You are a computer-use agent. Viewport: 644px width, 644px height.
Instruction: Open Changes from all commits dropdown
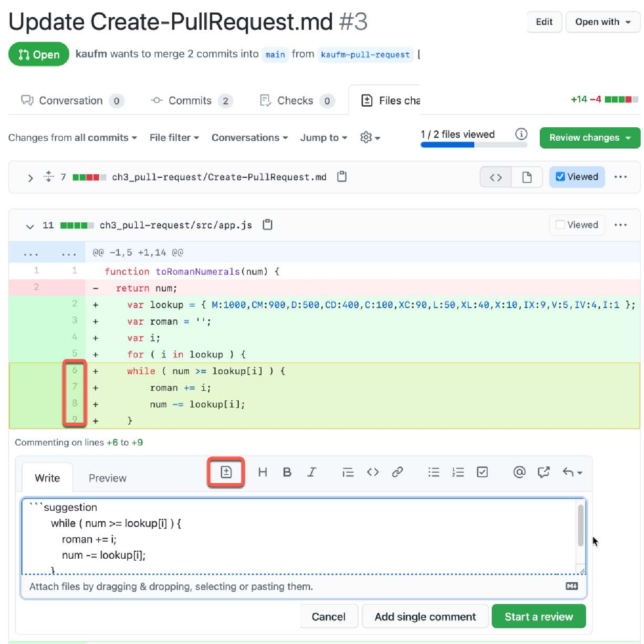(x=73, y=137)
